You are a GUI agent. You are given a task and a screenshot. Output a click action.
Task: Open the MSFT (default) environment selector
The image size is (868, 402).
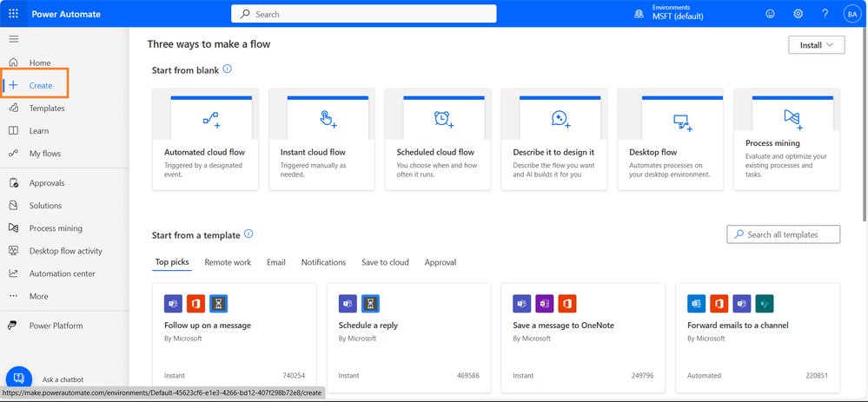click(x=678, y=16)
